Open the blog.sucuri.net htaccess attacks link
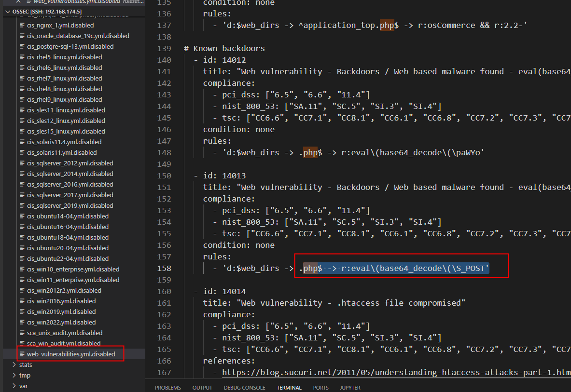 pos(396,372)
